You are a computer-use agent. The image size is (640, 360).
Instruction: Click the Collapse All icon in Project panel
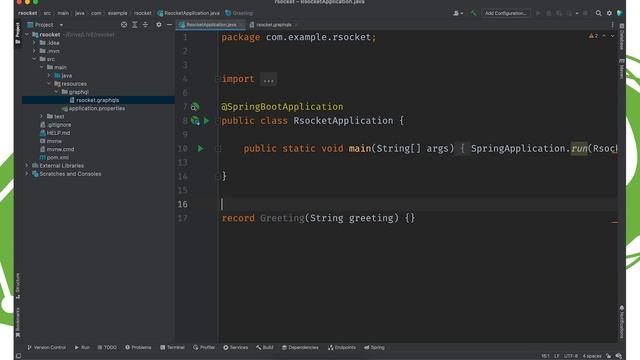pyautogui.click(x=145, y=25)
